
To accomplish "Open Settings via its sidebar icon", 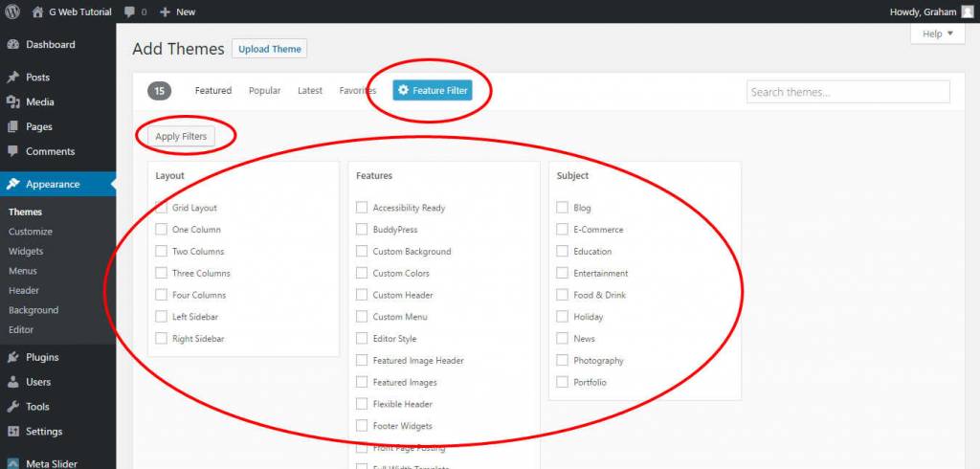I will (x=12, y=432).
